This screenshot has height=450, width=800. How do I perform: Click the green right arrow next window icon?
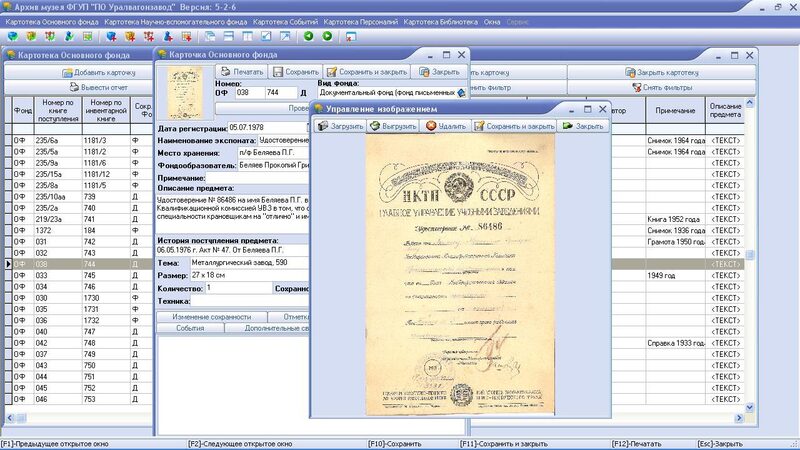click(327, 36)
